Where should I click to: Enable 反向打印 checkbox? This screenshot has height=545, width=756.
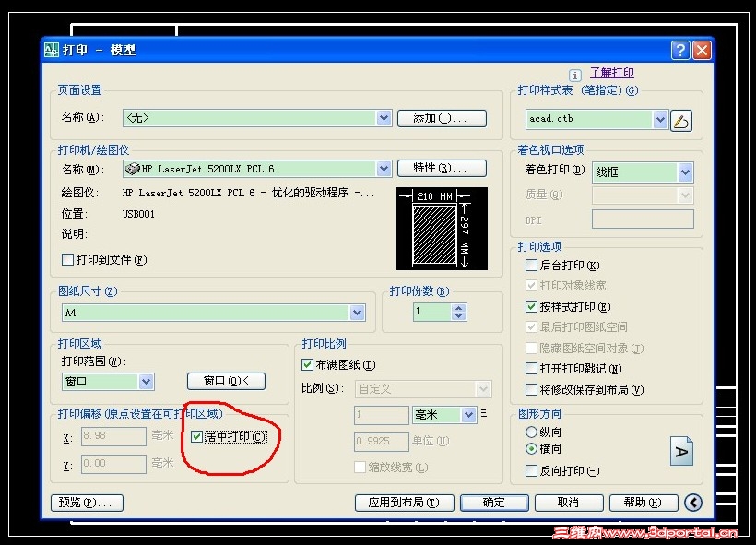[x=531, y=470]
